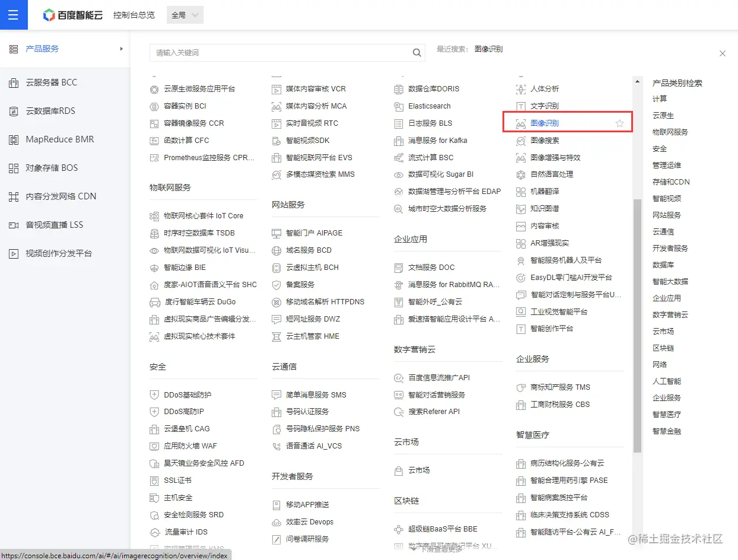Open 智能外呼_公有云 service
738x560 pixels.
[x=435, y=302]
